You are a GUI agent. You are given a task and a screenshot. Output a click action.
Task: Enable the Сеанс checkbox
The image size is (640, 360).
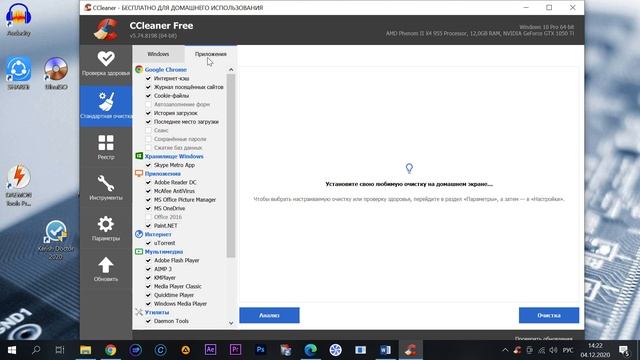tap(148, 130)
